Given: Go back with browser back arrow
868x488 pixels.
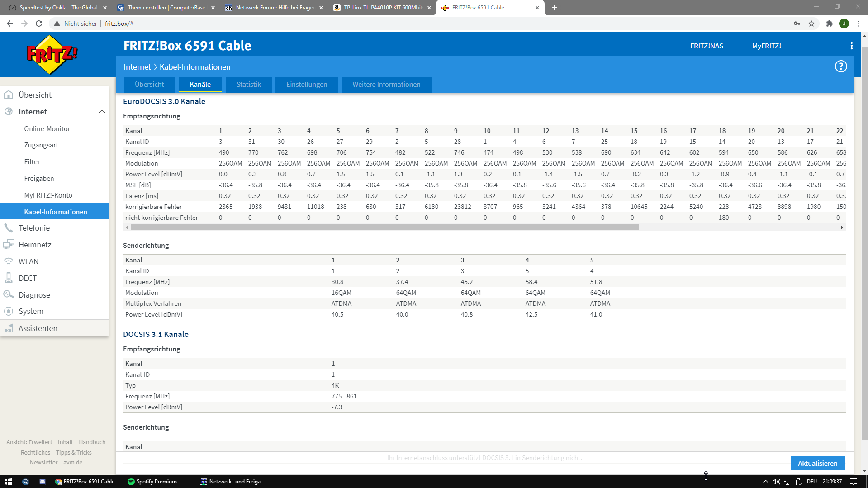Looking at the screenshot, I should click(x=10, y=24).
